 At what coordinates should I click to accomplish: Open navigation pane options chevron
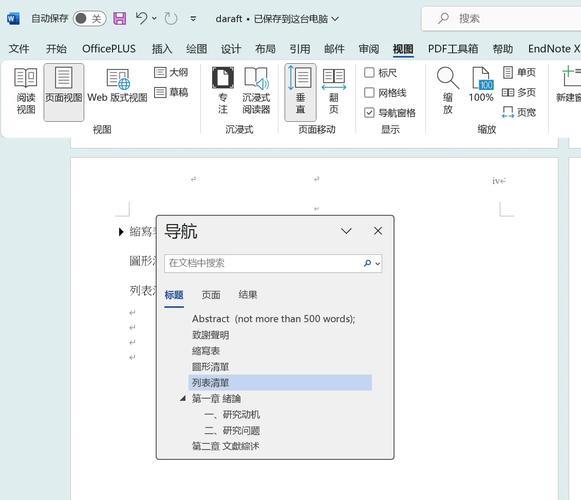[346, 231]
